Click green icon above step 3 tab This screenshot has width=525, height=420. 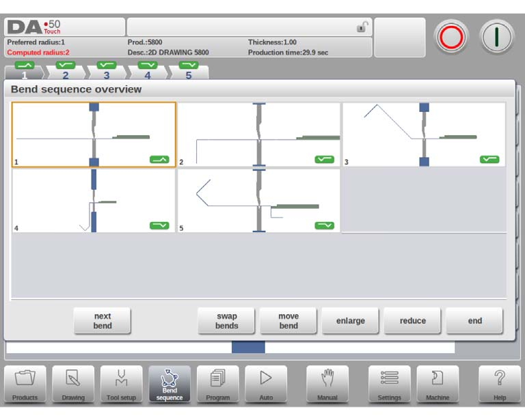(107, 65)
